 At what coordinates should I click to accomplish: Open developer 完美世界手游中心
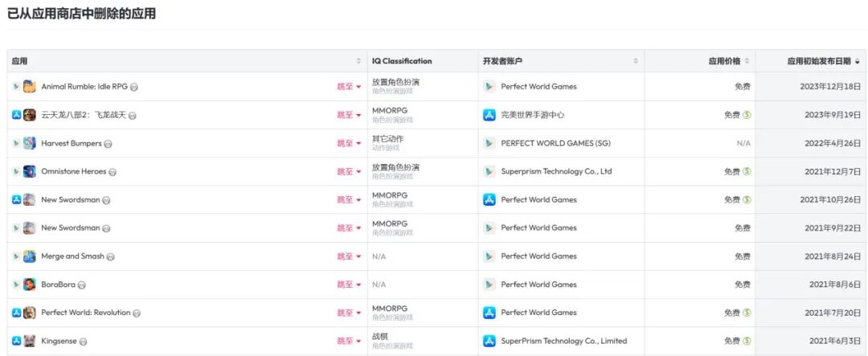[x=533, y=115]
